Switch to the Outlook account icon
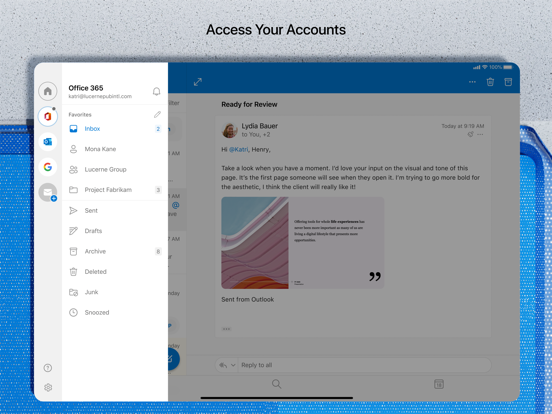Viewport: 552px width, 414px height. click(48, 142)
